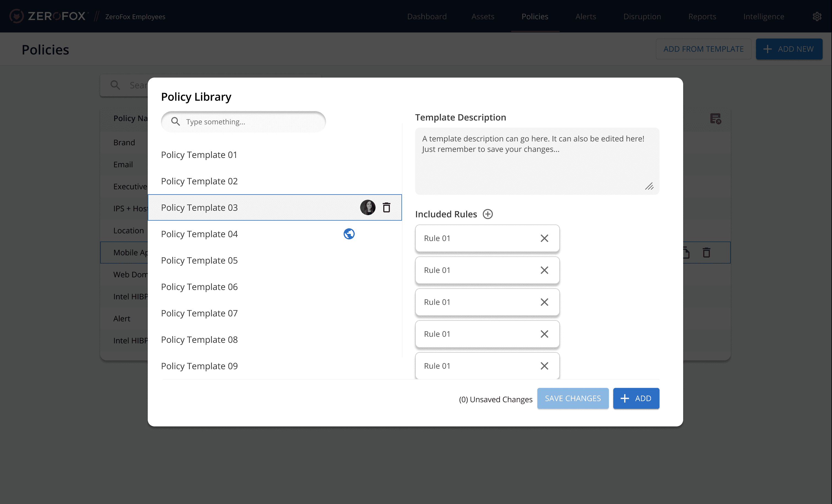The image size is (832, 504).
Task: Remove the first Rule 01 with X
Action: click(544, 238)
